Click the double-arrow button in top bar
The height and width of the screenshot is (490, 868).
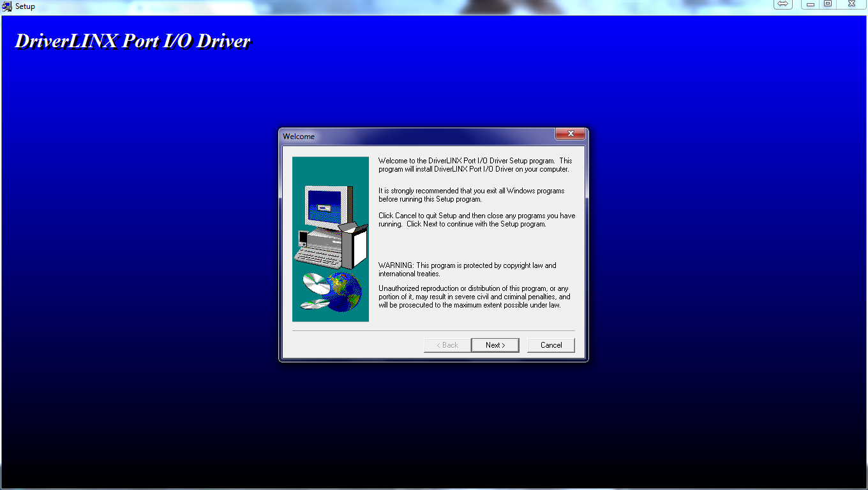[x=783, y=4]
